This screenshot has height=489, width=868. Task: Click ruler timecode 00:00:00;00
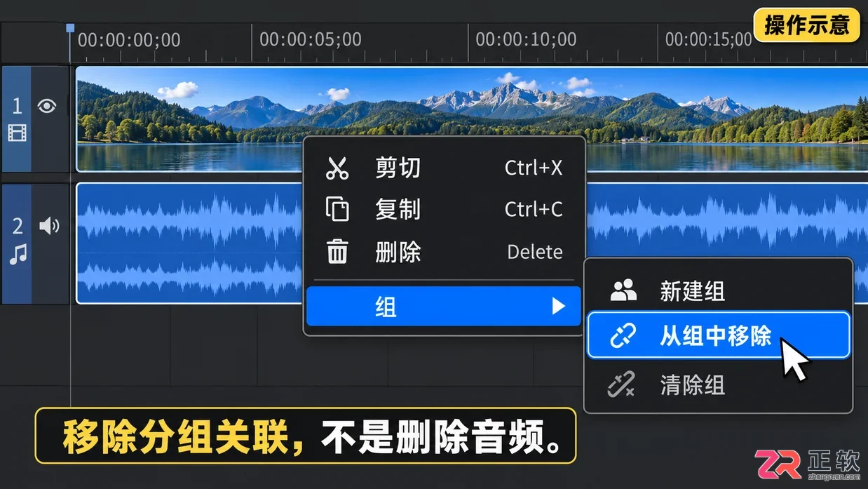coord(129,40)
